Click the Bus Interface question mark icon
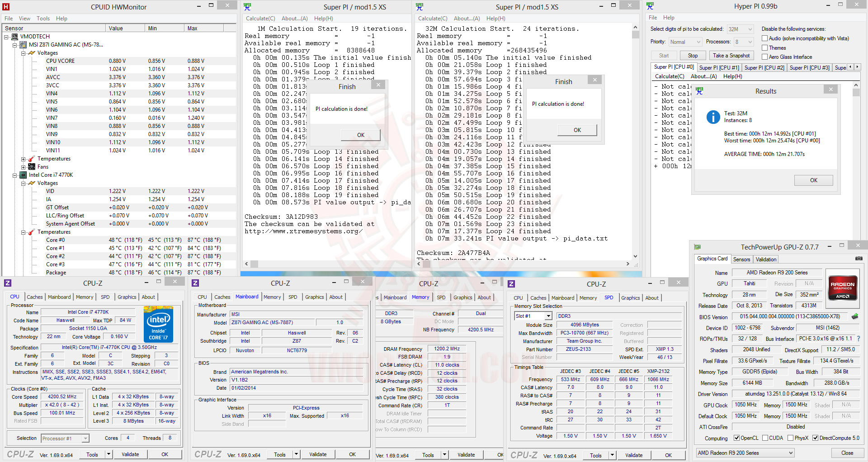 point(859,339)
